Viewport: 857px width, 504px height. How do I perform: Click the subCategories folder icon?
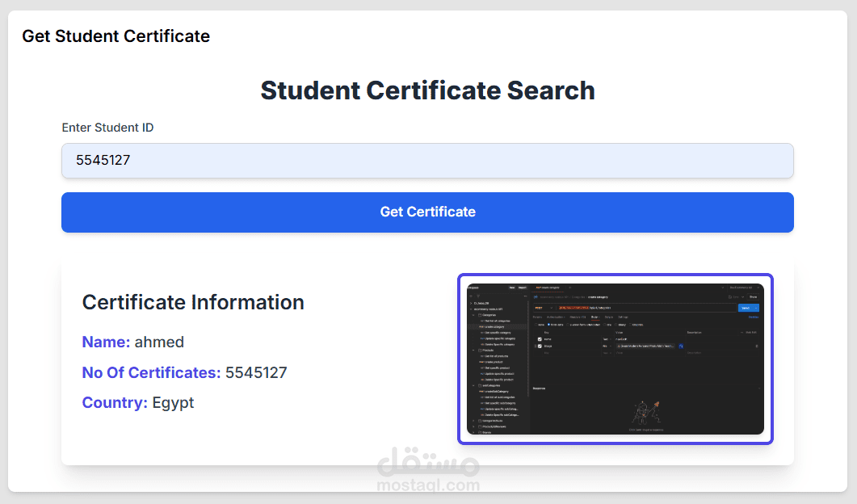(479, 385)
